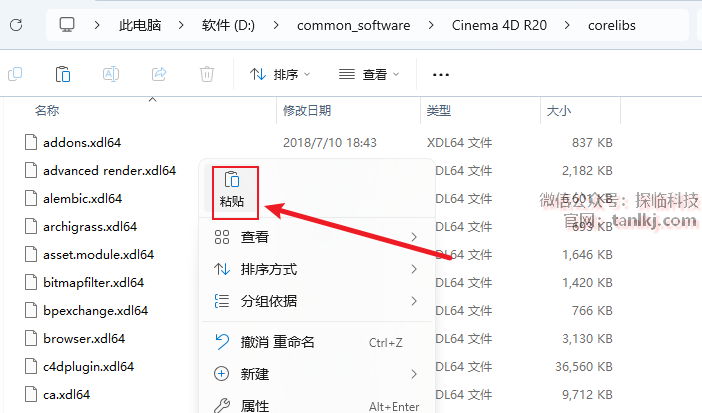
Task: Select file bitmapfilter.xdl64
Action: click(93, 282)
